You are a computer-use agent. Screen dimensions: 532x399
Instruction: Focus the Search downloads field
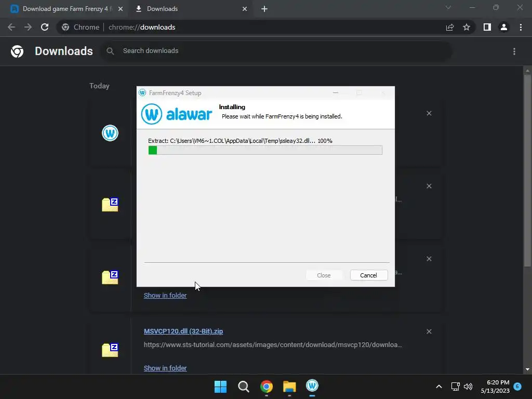[x=276, y=51]
